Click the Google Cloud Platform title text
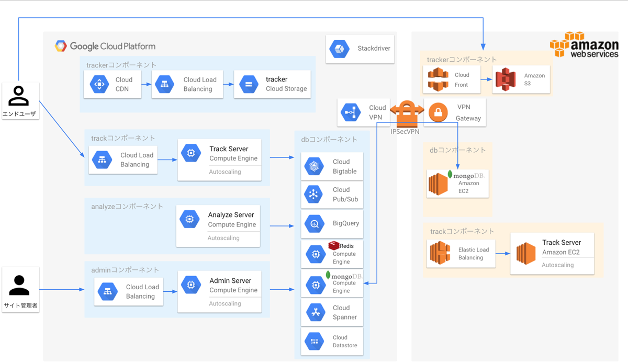628x364 pixels. coord(113,46)
